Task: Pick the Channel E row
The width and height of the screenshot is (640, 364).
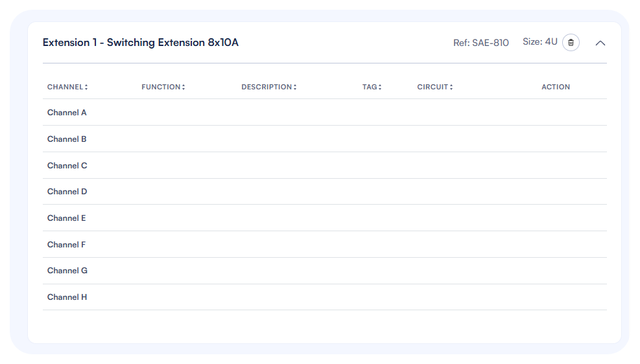Action: point(67,218)
